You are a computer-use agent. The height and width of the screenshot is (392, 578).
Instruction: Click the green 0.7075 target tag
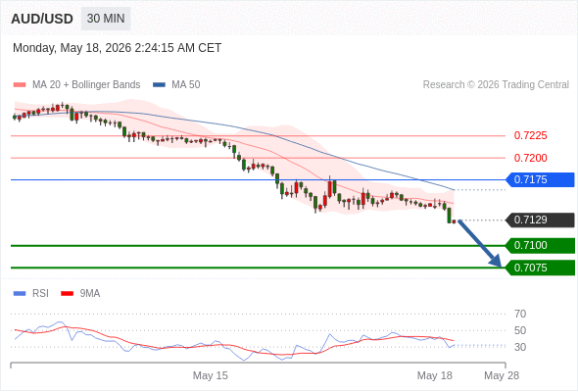point(540,268)
